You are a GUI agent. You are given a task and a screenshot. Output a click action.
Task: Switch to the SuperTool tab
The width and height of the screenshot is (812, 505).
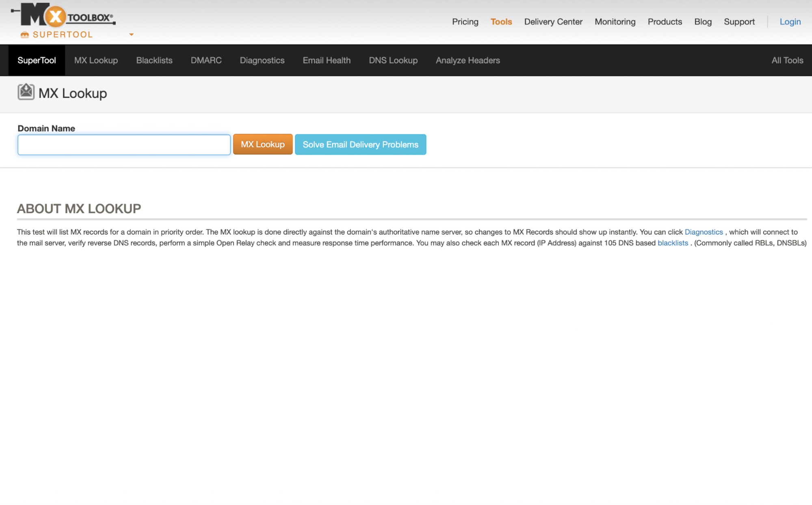point(36,60)
